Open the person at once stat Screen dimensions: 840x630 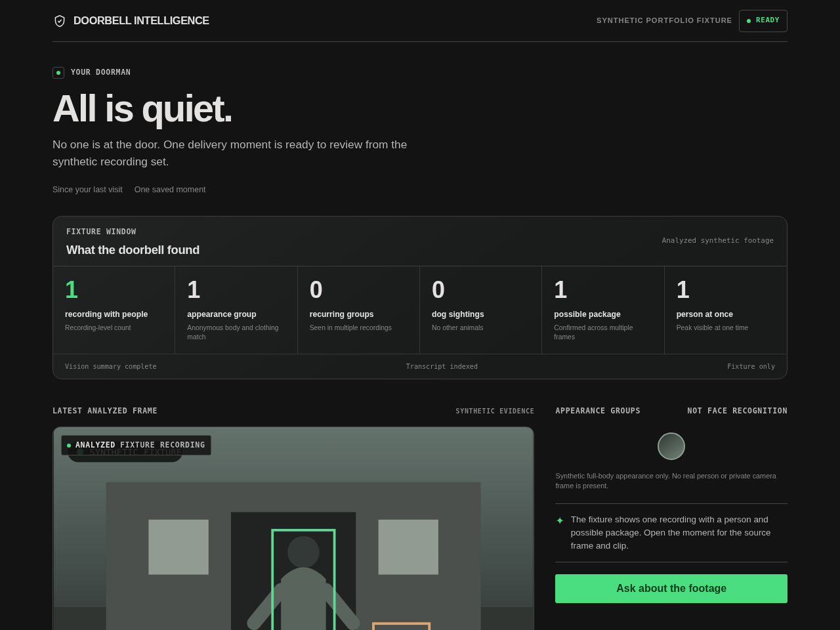(x=726, y=310)
